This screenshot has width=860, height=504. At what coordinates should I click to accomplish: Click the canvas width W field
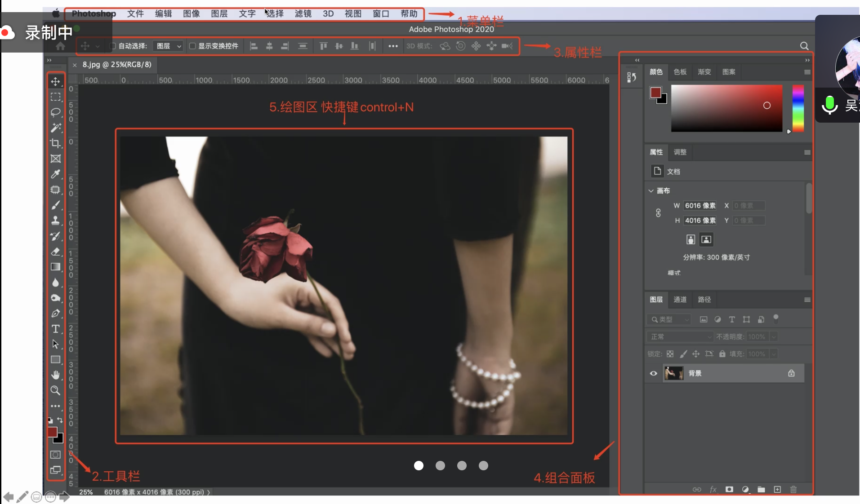pyautogui.click(x=700, y=206)
